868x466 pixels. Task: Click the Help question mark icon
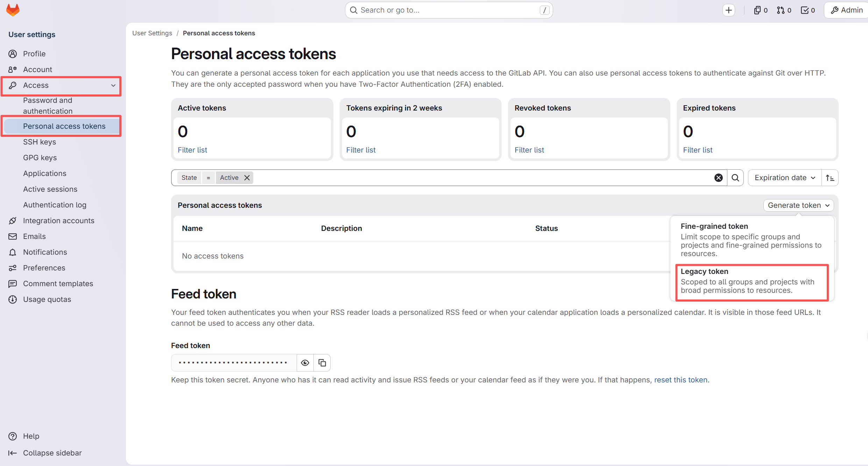point(13,436)
